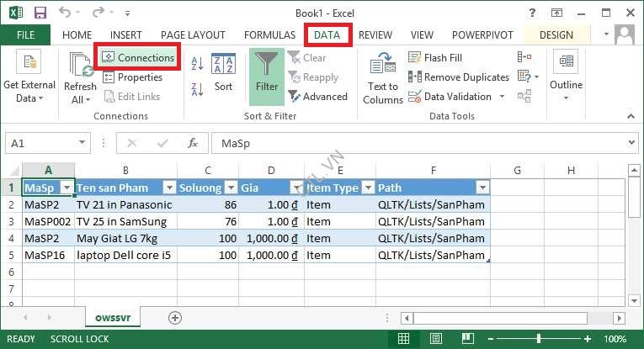Image resolution: width=644 pixels, height=349 pixels.
Task: Select the owssvr sheet tab
Action: (113, 318)
